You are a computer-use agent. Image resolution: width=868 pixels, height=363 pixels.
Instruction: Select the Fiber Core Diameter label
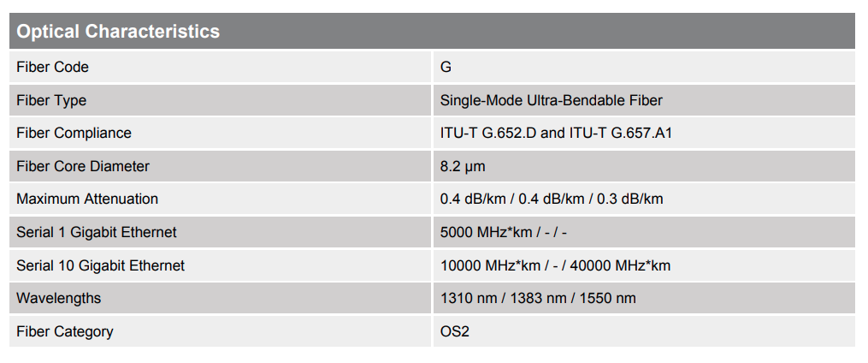pos(83,166)
